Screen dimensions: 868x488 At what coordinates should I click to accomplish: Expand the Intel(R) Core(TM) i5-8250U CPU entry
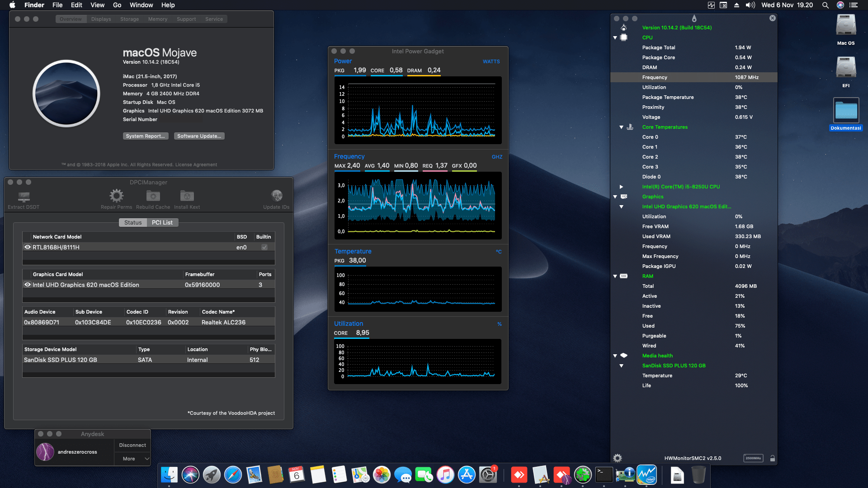(x=621, y=187)
